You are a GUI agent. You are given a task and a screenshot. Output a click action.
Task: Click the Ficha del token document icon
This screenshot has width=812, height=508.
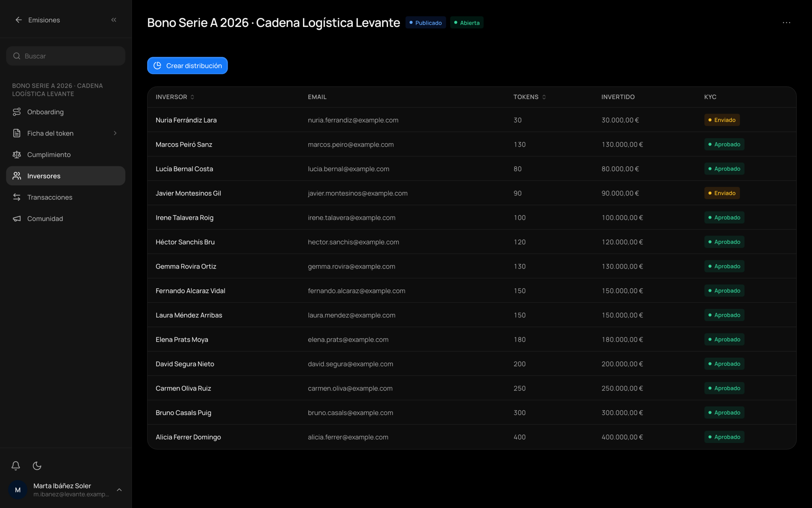coord(17,133)
